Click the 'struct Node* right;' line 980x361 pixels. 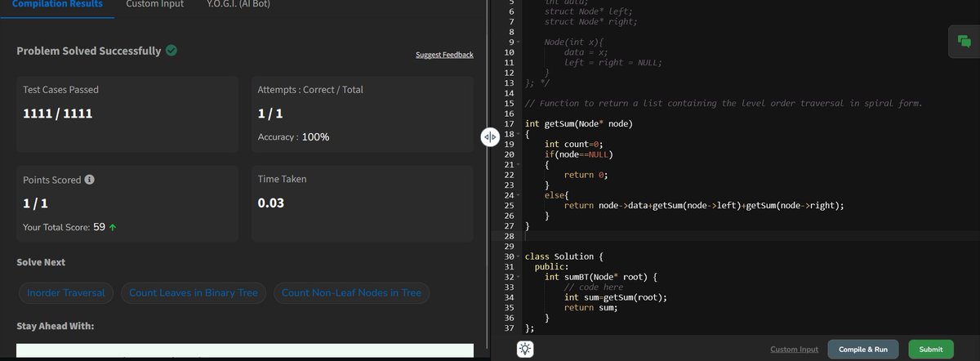pyautogui.click(x=591, y=21)
